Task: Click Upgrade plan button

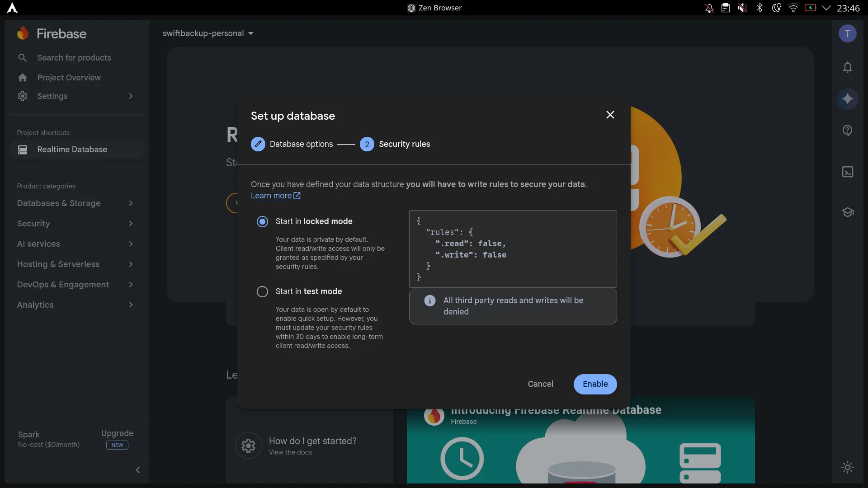Action: pyautogui.click(x=117, y=439)
